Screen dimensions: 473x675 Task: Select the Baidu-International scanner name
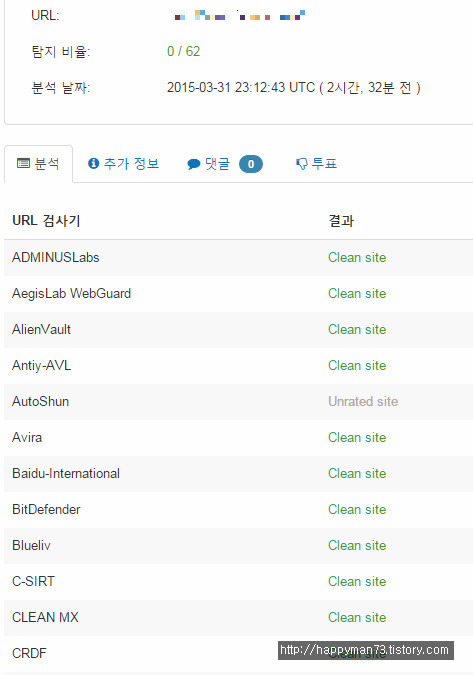[x=66, y=473]
